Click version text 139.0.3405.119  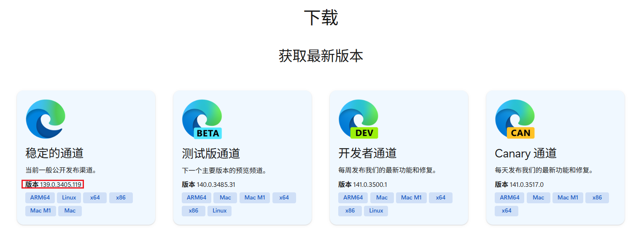[x=61, y=184]
